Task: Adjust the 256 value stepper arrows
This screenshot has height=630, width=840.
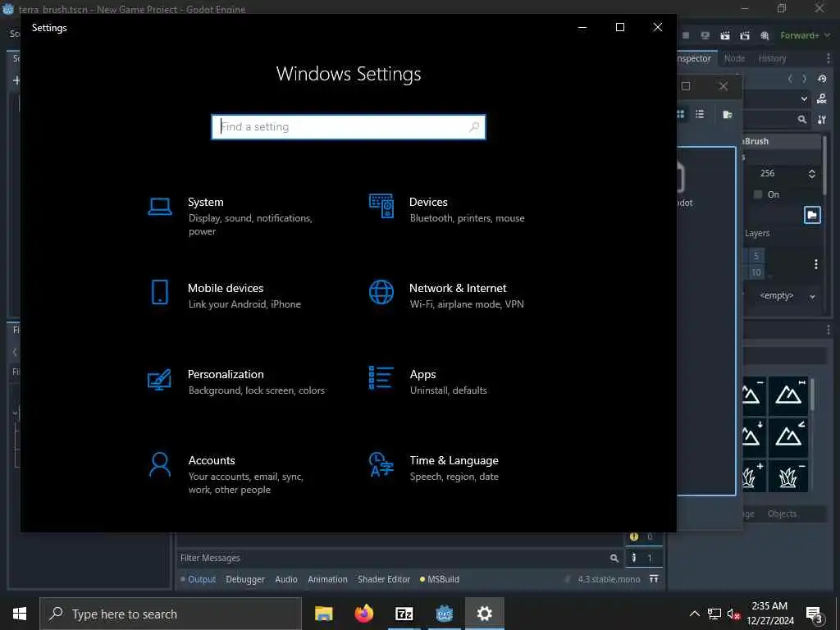Action: [812, 174]
